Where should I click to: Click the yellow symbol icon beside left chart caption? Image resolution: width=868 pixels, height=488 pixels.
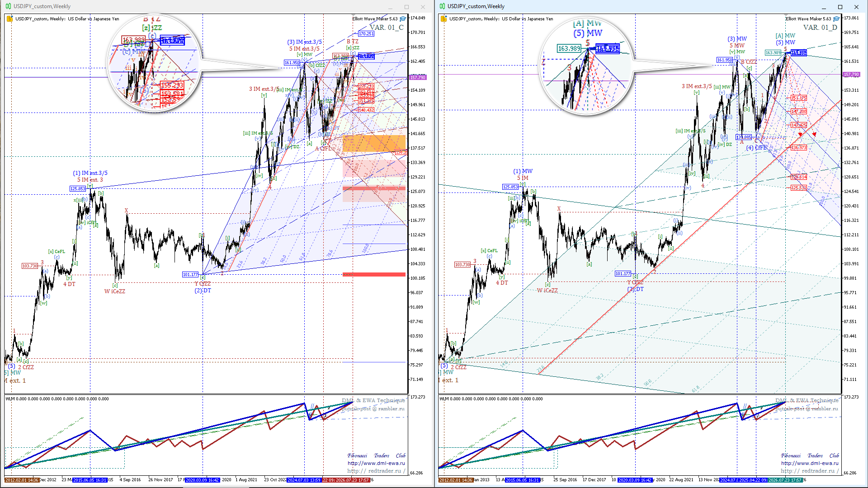coord(10,19)
